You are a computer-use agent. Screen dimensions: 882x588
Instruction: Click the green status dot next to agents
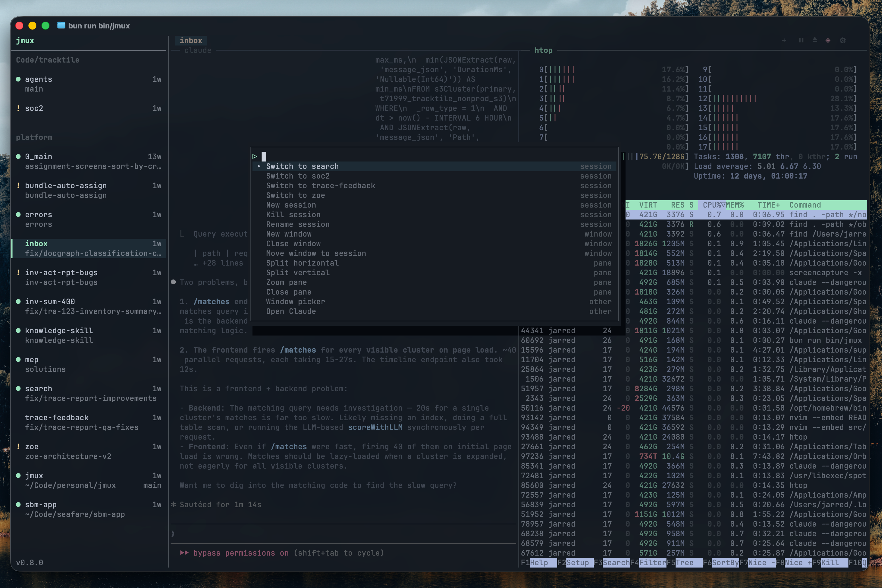18,79
